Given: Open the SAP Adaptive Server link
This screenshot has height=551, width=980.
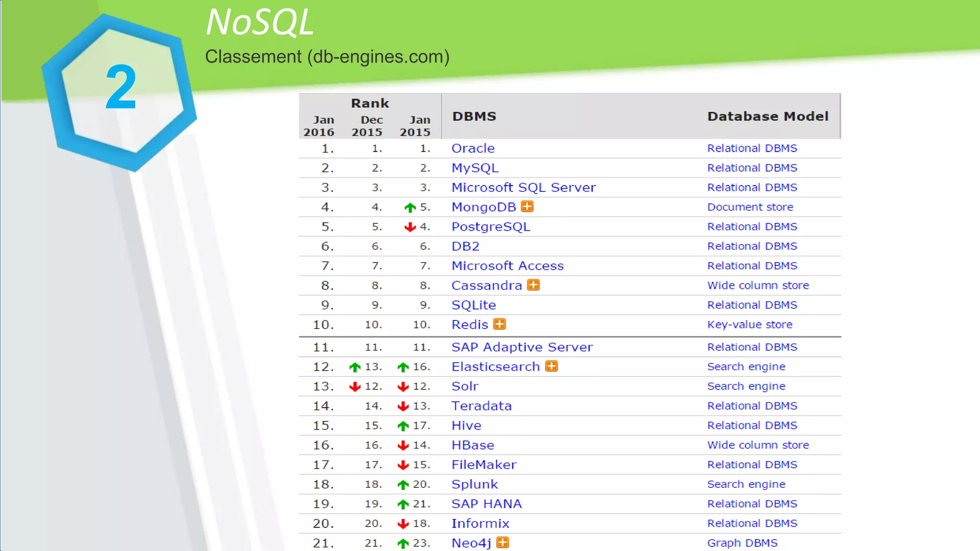Looking at the screenshot, I should 522,347.
